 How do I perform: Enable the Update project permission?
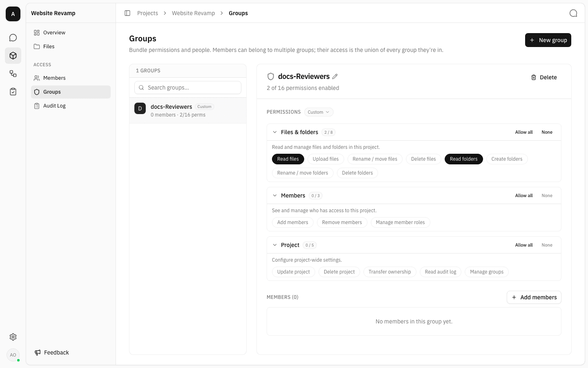[294, 272]
